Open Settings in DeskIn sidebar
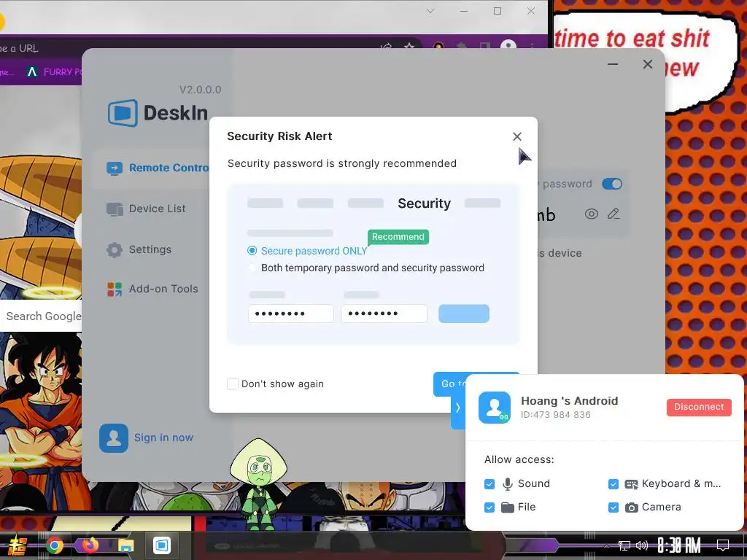The height and width of the screenshot is (560, 747). 150,249
